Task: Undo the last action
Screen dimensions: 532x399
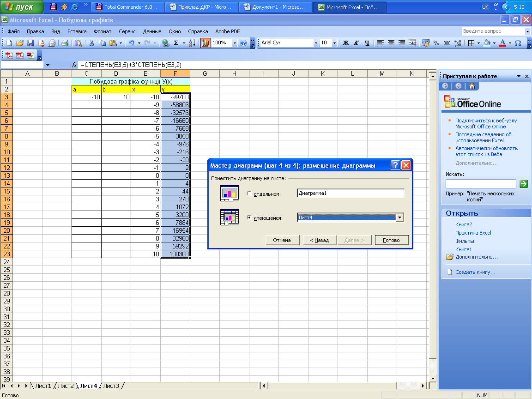Action: [131, 43]
